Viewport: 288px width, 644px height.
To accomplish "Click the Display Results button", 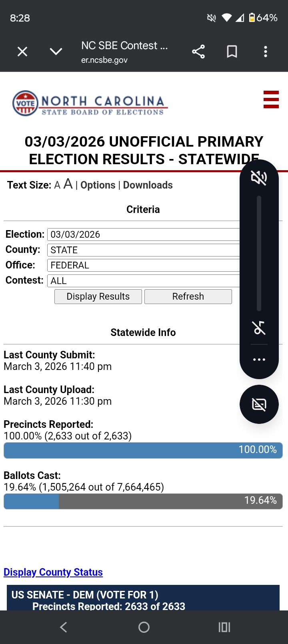I will [98, 296].
